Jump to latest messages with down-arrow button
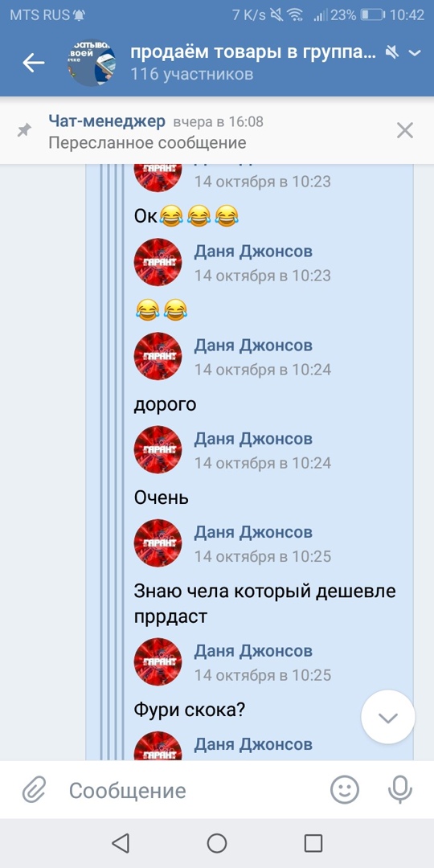 coord(388,717)
